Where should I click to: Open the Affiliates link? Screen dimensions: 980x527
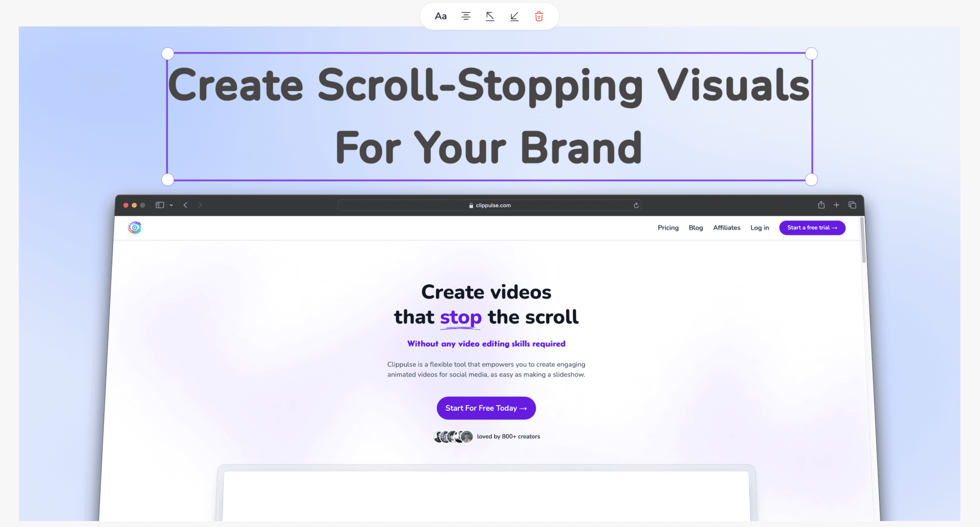coord(726,228)
